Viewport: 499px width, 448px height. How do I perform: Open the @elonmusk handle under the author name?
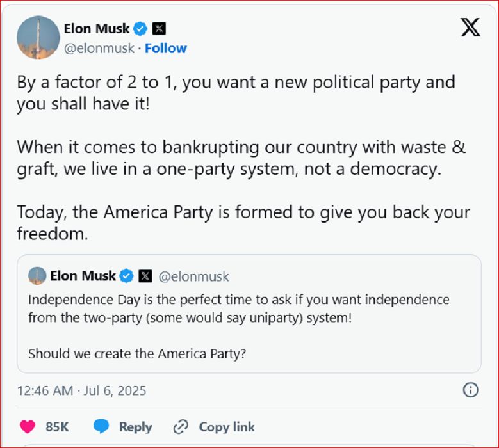tap(99, 49)
